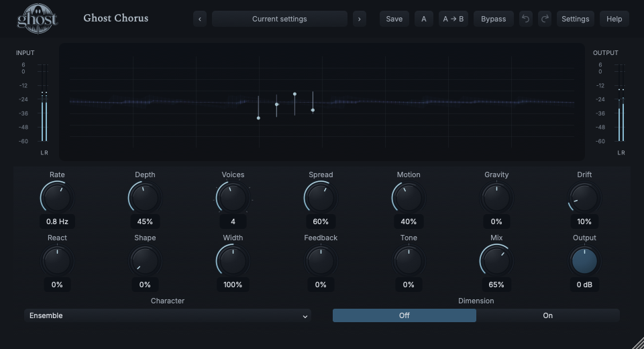
Task: Click the 0% Shape value field
Action: (x=145, y=285)
